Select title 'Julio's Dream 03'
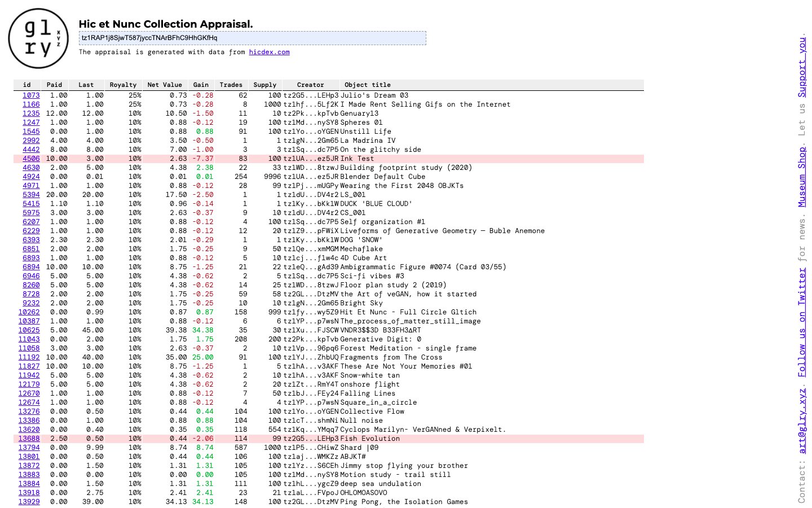The width and height of the screenshot is (812, 508). [x=374, y=95]
